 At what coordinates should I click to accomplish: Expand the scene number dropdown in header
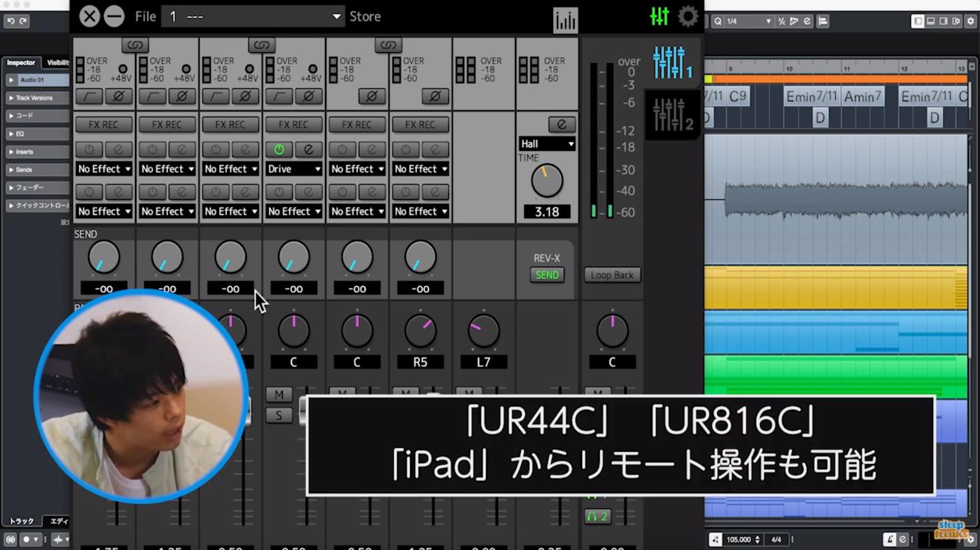pos(254,17)
